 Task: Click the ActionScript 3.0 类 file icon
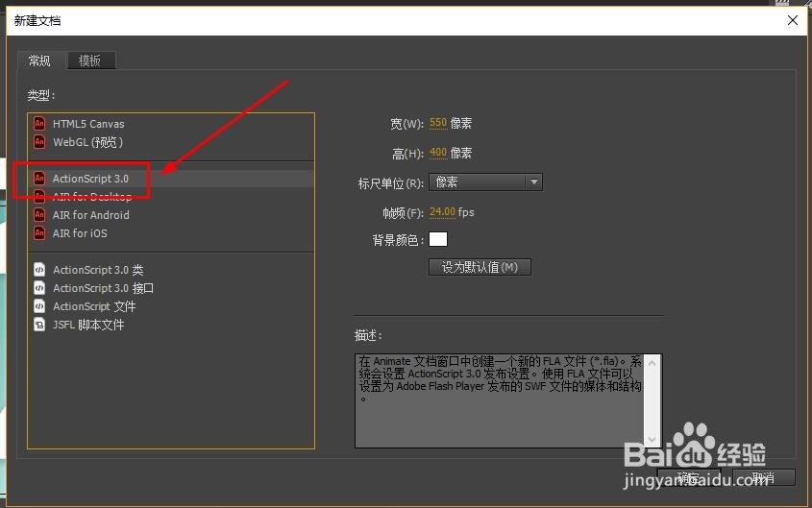tap(39, 270)
